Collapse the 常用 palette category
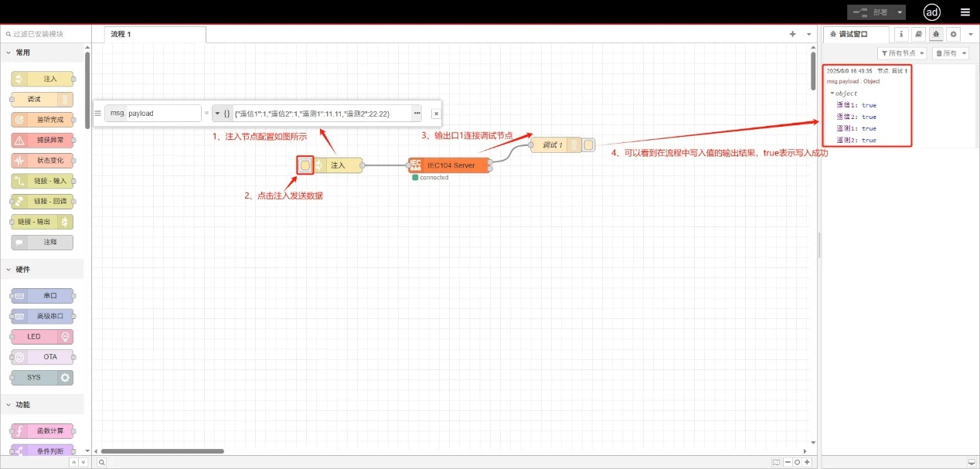 point(9,53)
